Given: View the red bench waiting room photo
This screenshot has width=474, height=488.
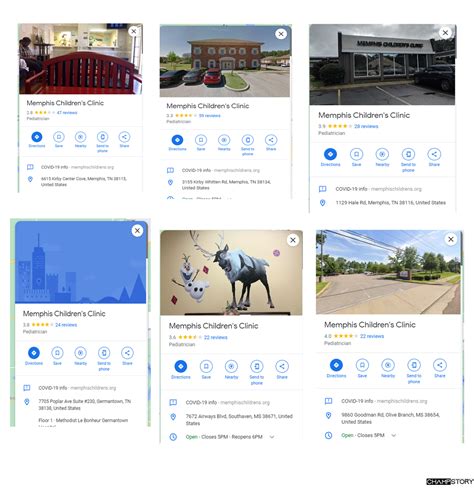Looking at the screenshot, I should pos(80,59).
